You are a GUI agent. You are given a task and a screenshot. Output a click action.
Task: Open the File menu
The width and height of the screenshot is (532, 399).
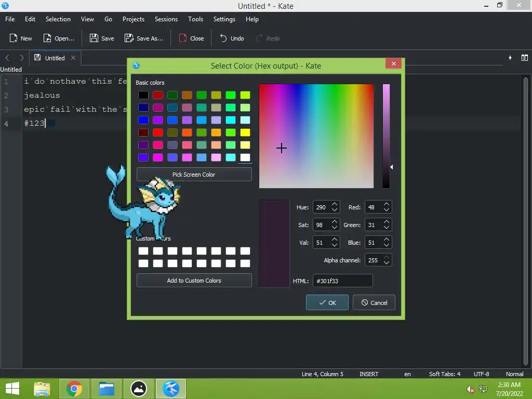pyautogui.click(x=10, y=19)
